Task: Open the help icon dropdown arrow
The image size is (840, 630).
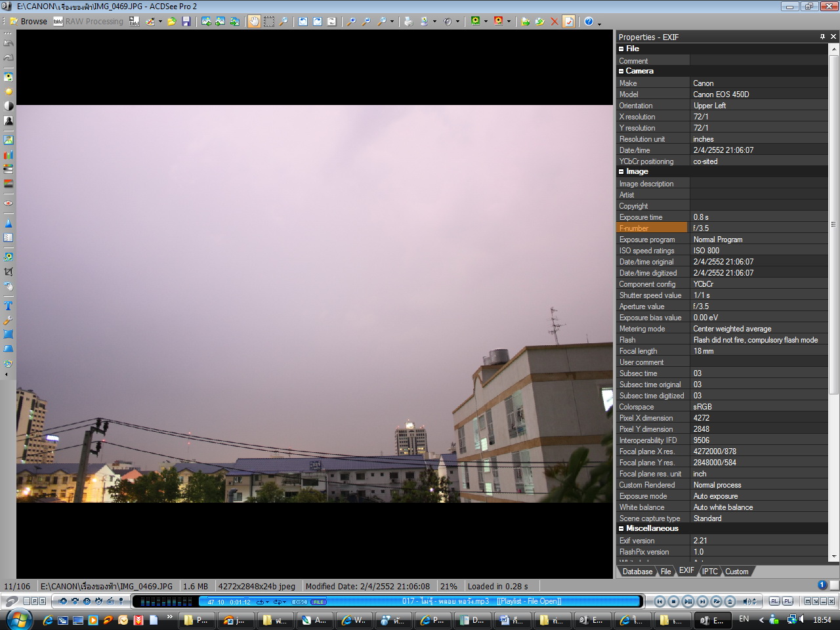Action: click(x=598, y=22)
